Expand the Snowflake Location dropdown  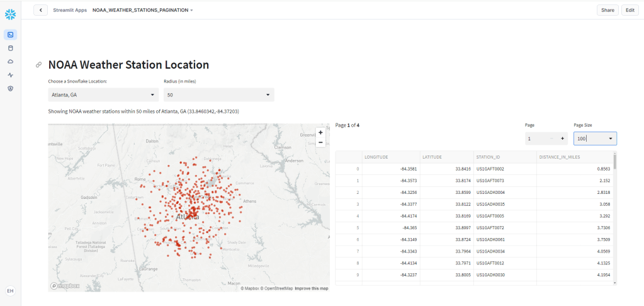103,95
